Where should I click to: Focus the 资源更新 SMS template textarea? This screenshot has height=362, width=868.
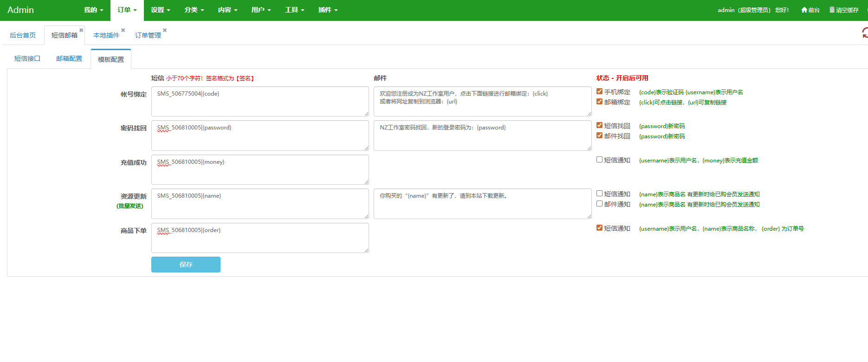[260, 204]
